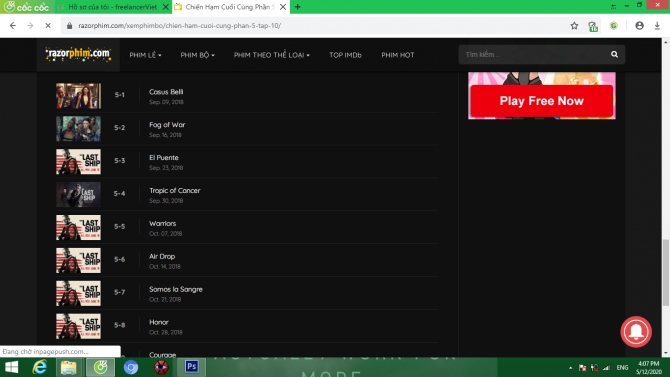Click the 5-3 episode number
The width and height of the screenshot is (670, 377).
[120, 161]
